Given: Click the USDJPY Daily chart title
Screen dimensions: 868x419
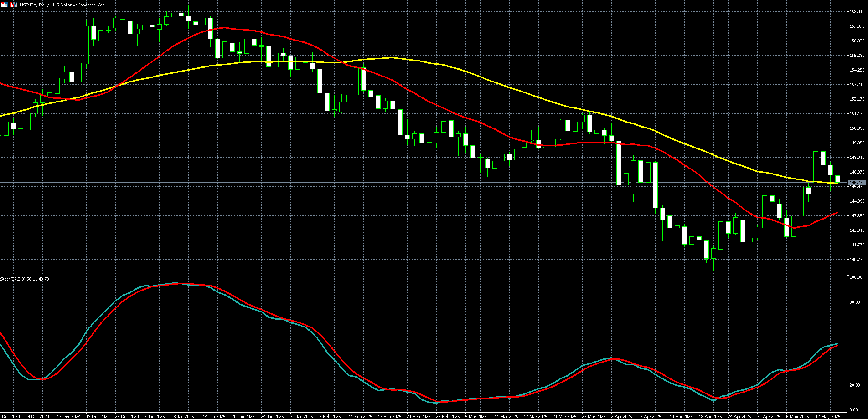Looking at the screenshot, I should (x=62, y=5).
